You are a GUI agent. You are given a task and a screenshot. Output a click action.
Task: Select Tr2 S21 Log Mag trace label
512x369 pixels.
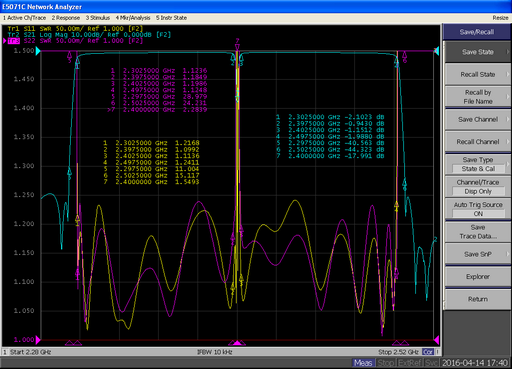pyautogui.click(x=89, y=35)
